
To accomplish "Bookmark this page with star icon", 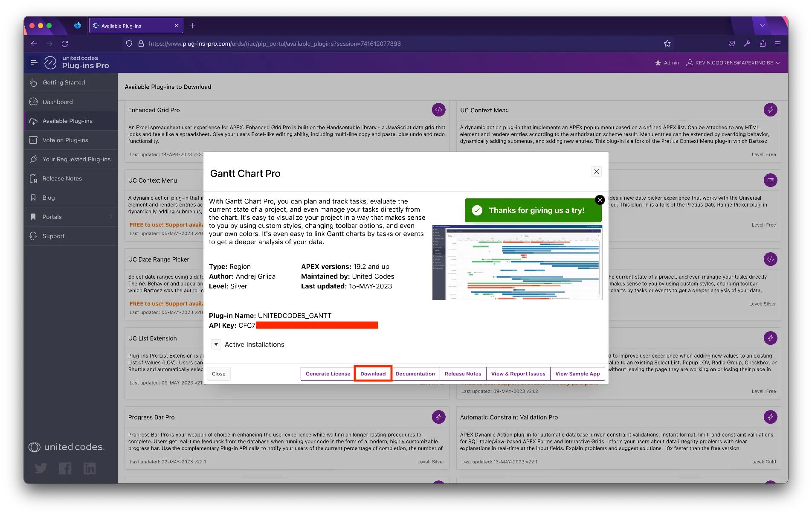I will point(667,44).
